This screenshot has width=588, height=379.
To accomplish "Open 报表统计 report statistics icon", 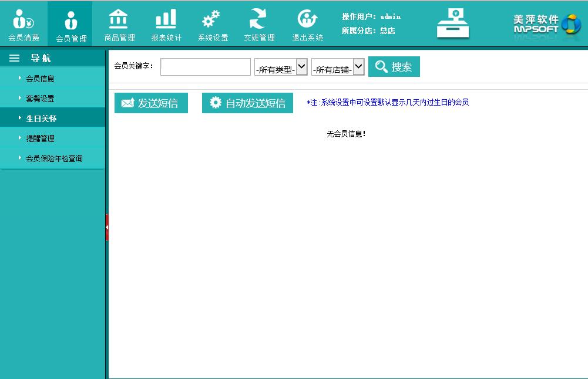I will pyautogui.click(x=166, y=24).
